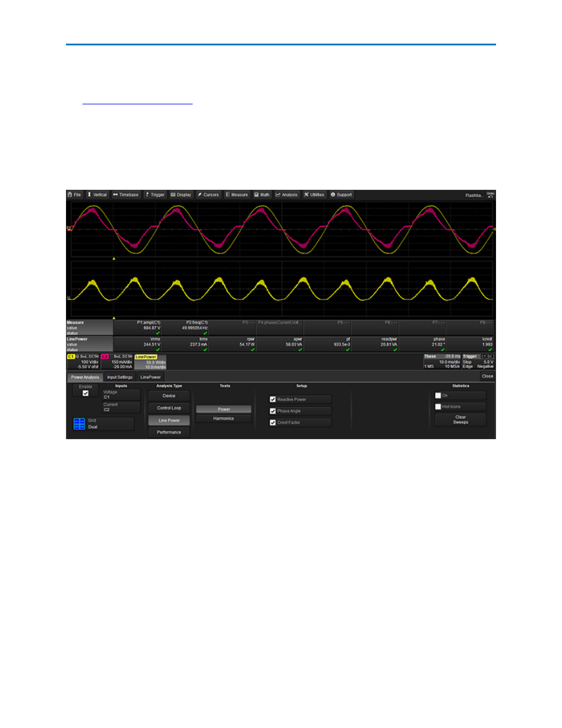This screenshot has width=562, height=728.
Task: Open the Math menu
Action: [262, 195]
